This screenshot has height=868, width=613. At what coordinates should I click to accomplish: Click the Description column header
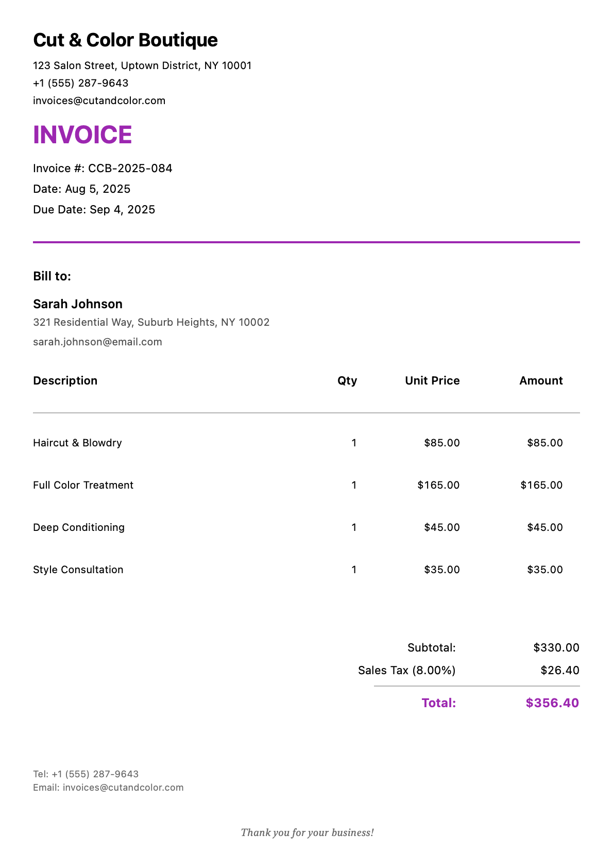(x=65, y=380)
